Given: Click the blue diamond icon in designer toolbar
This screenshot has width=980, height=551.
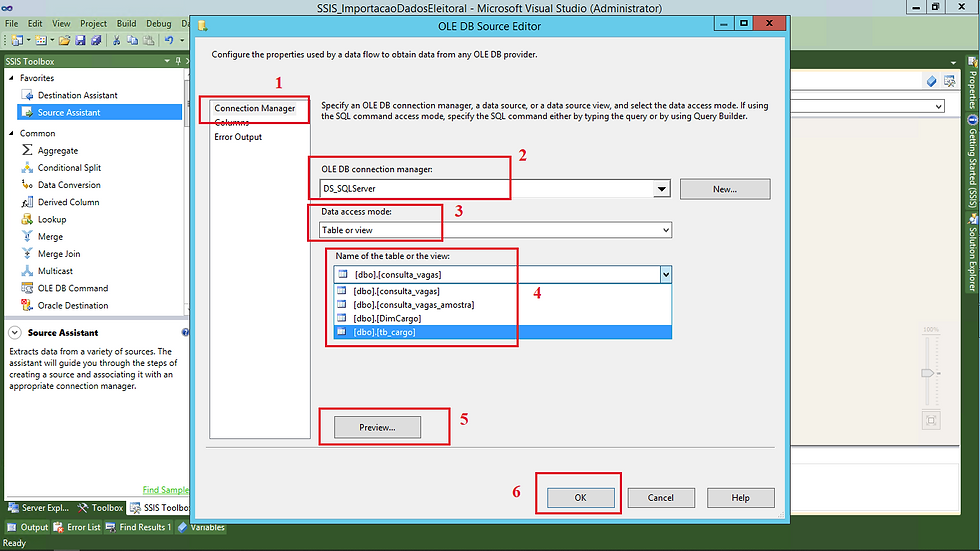Looking at the screenshot, I should point(931,81).
